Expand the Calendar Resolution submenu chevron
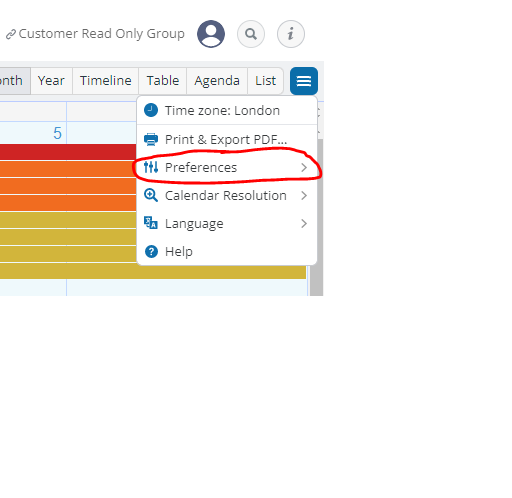This screenshot has width=512, height=498. click(304, 195)
